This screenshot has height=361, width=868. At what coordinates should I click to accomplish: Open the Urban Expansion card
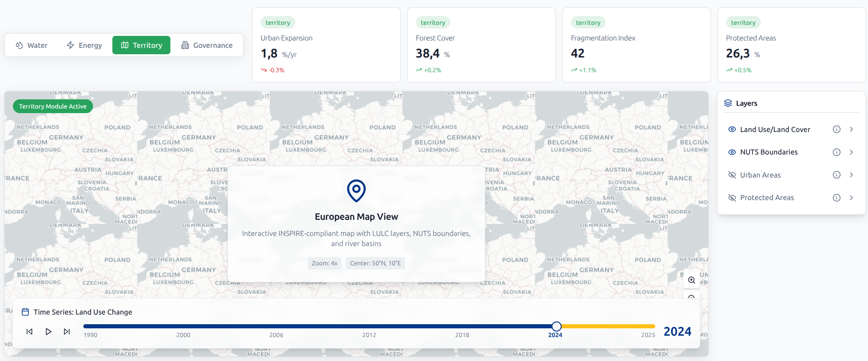tap(326, 45)
